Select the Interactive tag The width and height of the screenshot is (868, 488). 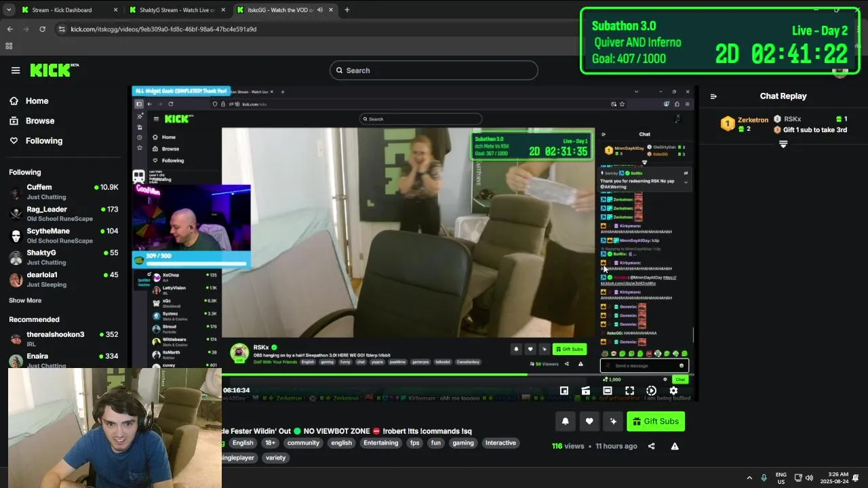point(500,443)
